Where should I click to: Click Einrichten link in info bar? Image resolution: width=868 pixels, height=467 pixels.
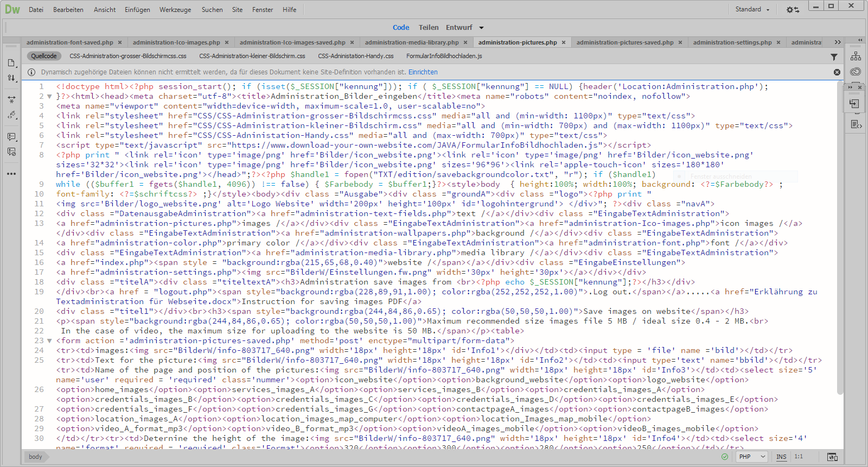[x=423, y=72]
